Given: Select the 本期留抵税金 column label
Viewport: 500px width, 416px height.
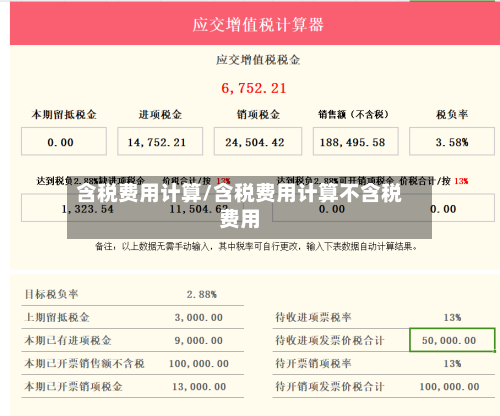Looking at the screenshot, I should tap(64, 114).
